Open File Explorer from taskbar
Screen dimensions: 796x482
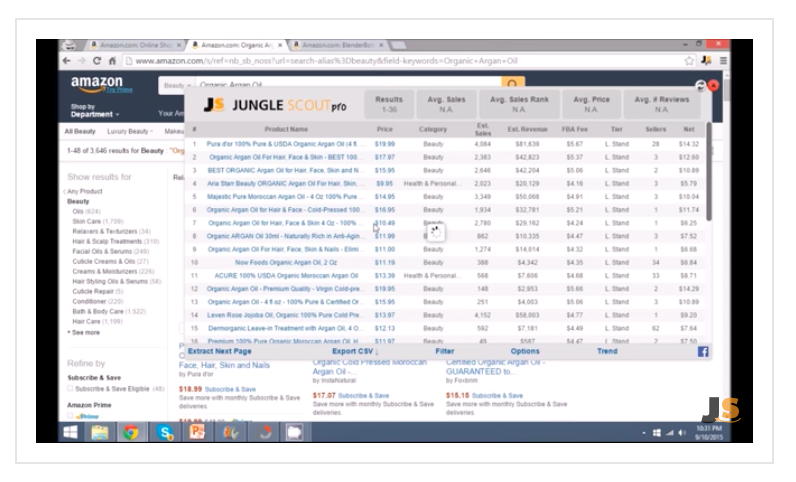coord(100,432)
